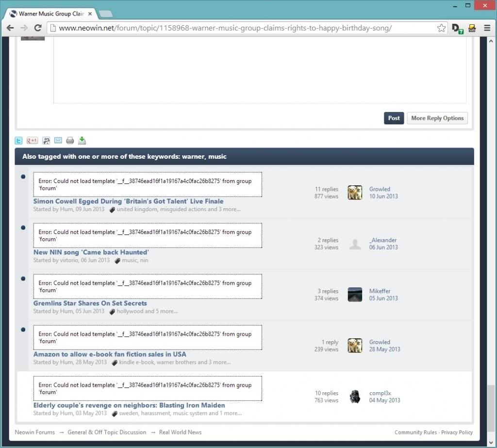
Task: Open Growled's avatar dated 28 May 2013
Action: pyautogui.click(x=355, y=346)
